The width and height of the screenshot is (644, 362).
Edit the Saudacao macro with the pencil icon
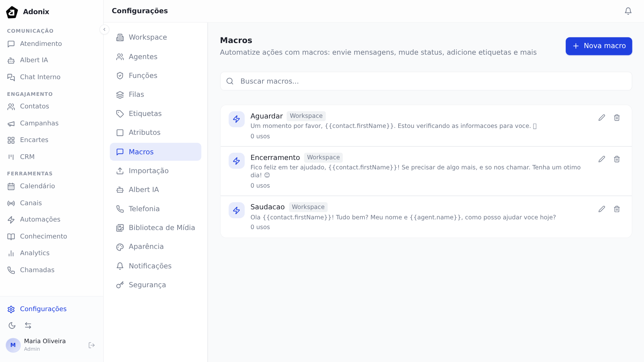point(602,209)
